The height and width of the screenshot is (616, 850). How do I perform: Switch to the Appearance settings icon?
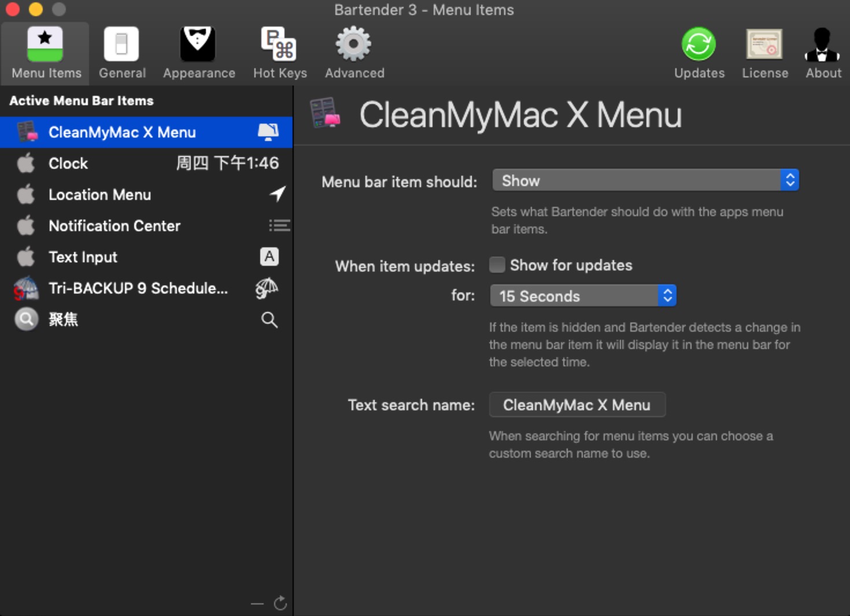[198, 53]
